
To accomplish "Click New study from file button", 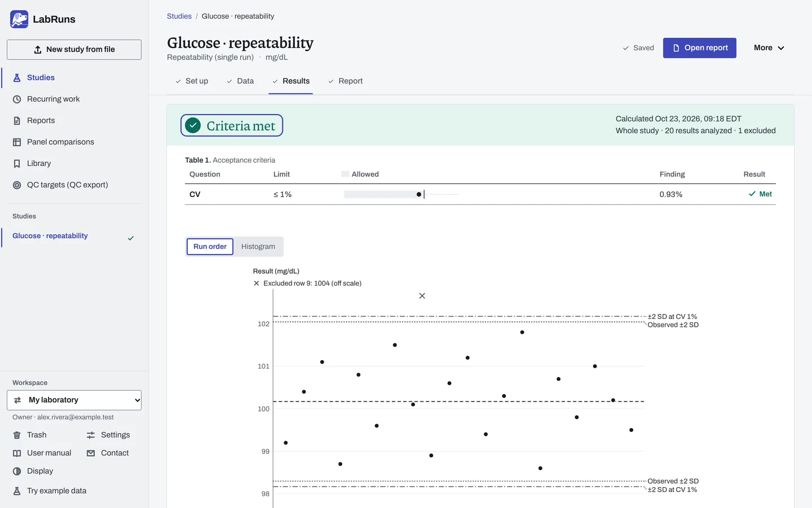I will pos(74,50).
